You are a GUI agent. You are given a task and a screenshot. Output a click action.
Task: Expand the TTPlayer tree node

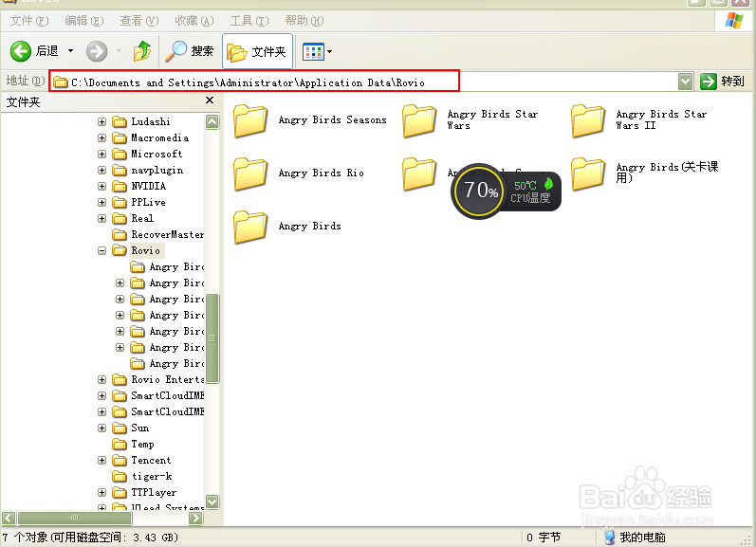[x=101, y=493]
